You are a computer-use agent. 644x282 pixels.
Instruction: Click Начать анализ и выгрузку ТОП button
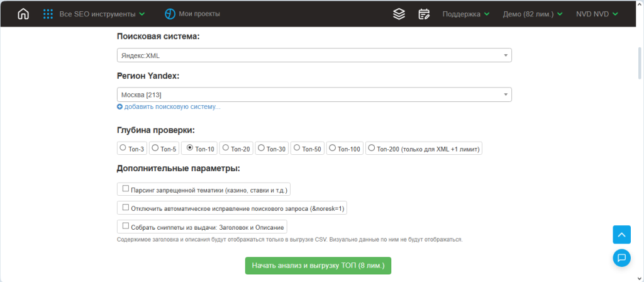(x=318, y=265)
